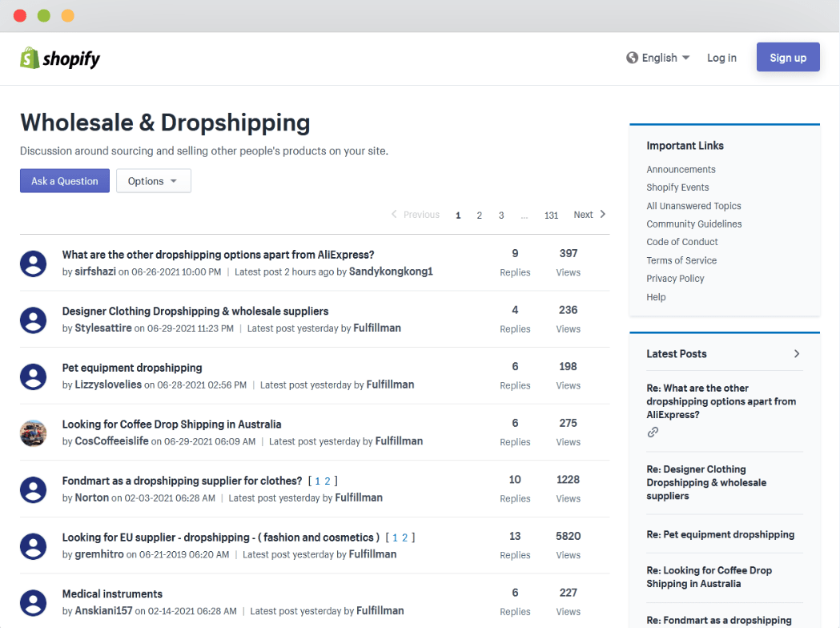This screenshot has height=628, width=840.
Task: Open the Help link
Action: click(x=656, y=297)
